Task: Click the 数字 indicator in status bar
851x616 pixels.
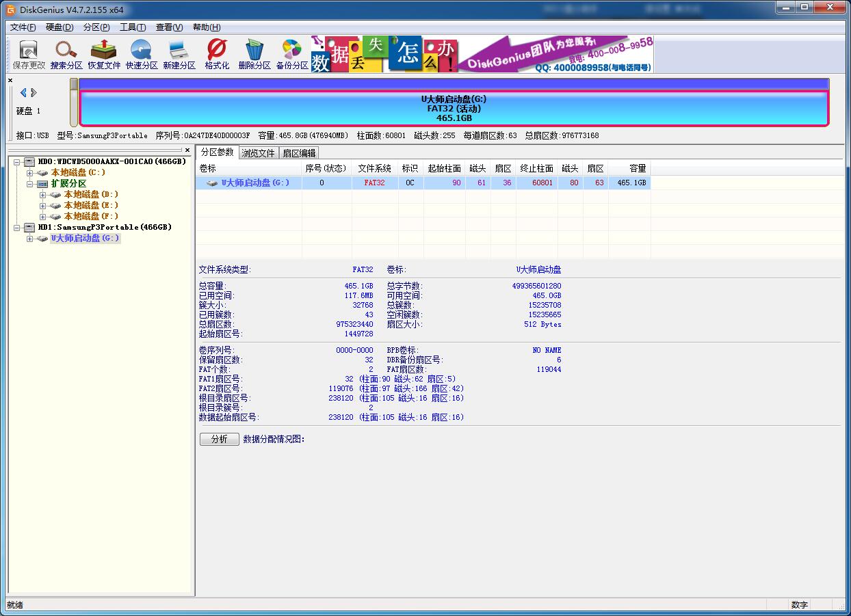Action: 800,605
